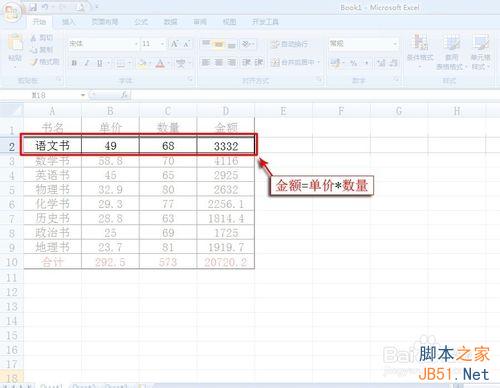The height and width of the screenshot is (388, 500).
Task: Activate the 格式刷 format painter
Action: click(45, 62)
